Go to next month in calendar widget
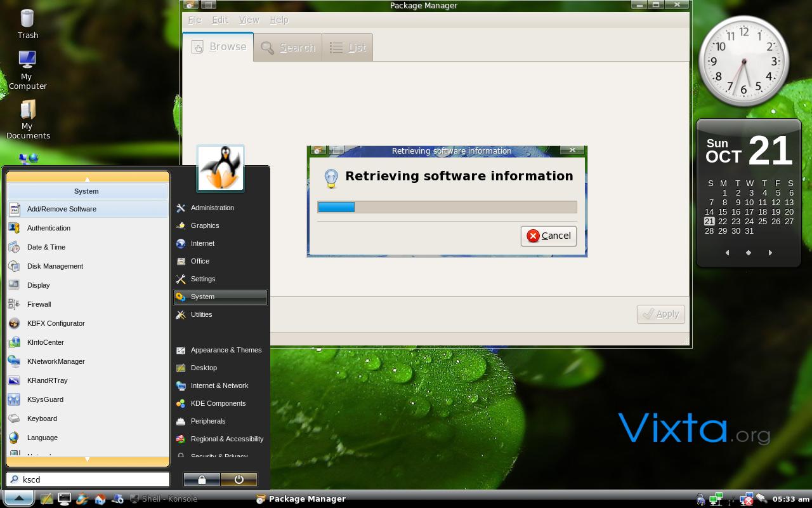This screenshot has height=508, width=812. point(770,253)
